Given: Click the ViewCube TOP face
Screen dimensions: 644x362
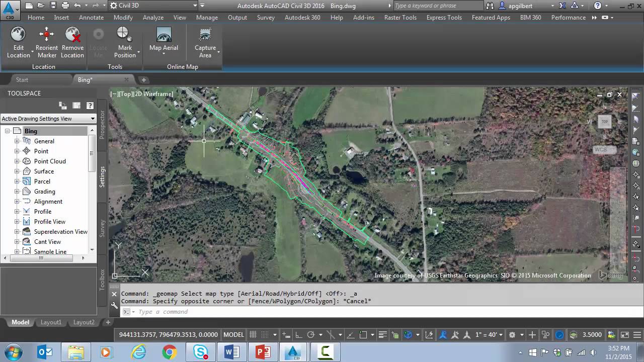Looking at the screenshot, I should 605,121.
